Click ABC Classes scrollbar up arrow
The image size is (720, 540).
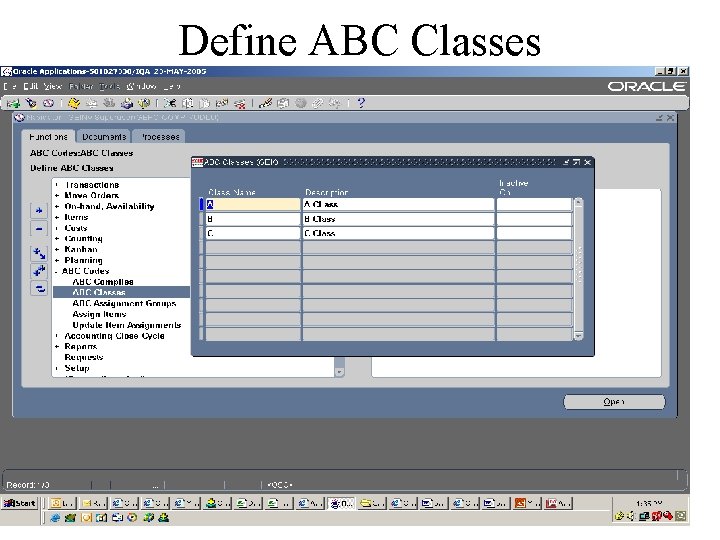tap(579, 202)
